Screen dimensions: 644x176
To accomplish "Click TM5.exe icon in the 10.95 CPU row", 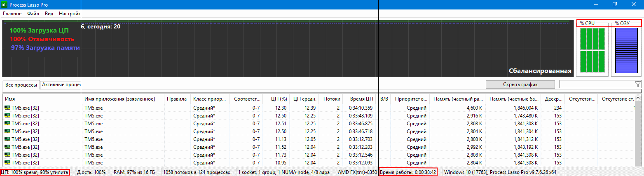I will [x=7, y=163].
